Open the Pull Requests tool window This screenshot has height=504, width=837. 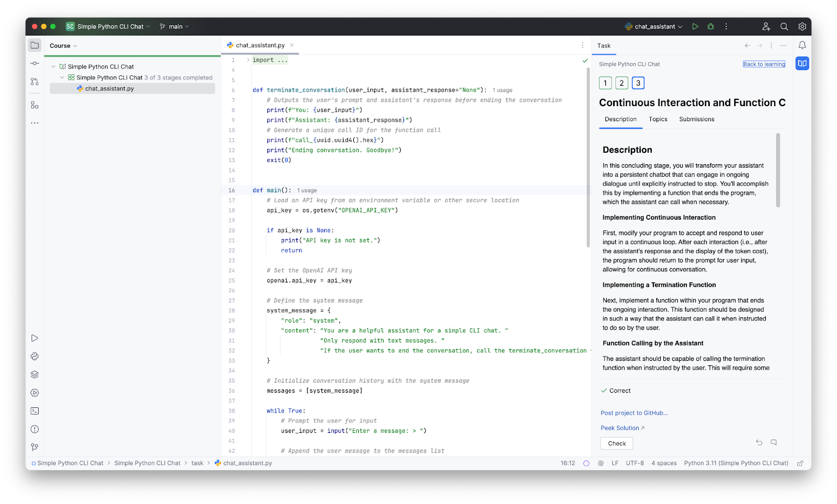pyautogui.click(x=35, y=82)
